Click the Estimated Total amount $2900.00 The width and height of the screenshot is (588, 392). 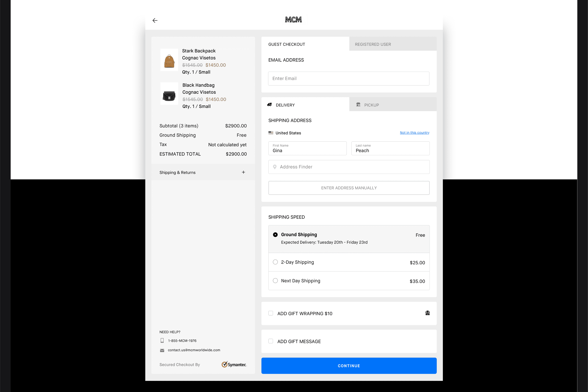(236, 154)
